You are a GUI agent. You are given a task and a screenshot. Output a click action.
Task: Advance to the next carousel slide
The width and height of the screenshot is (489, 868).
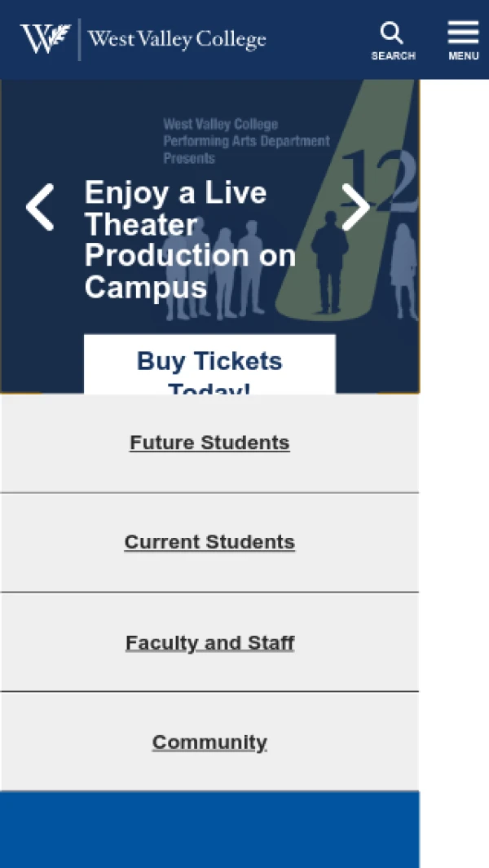pos(355,207)
